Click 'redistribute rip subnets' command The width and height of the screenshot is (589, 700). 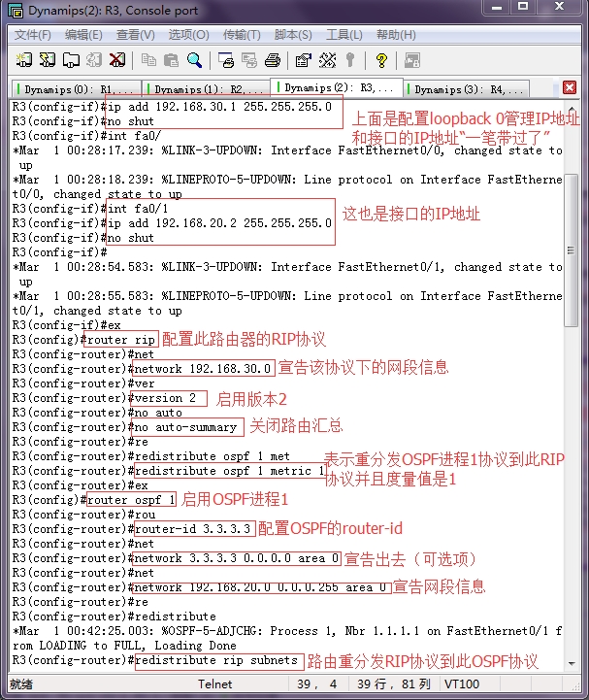tap(216, 660)
